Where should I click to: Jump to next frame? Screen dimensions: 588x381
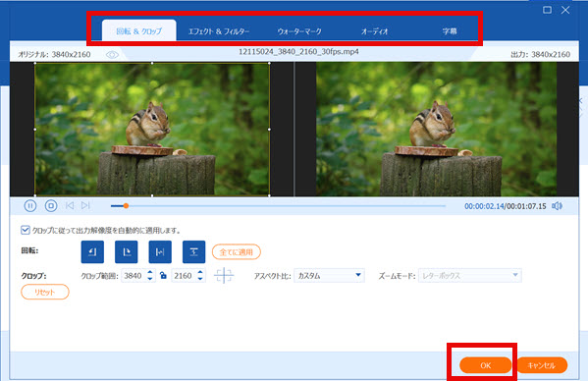point(85,205)
